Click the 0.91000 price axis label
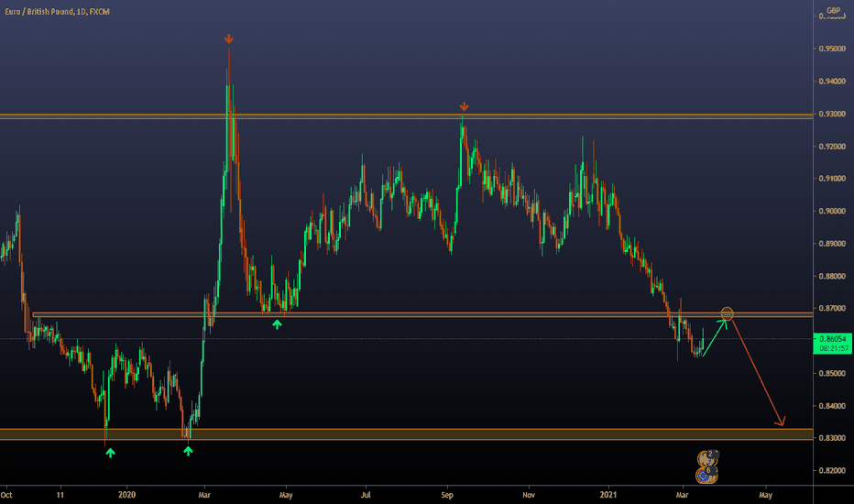Image resolution: width=854 pixels, height=504 pixels. (x=832, y=178)
